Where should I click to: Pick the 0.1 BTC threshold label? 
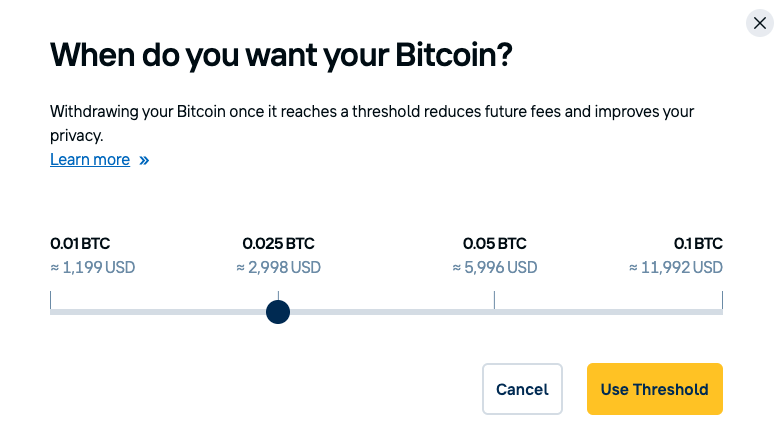pos(698,243)
